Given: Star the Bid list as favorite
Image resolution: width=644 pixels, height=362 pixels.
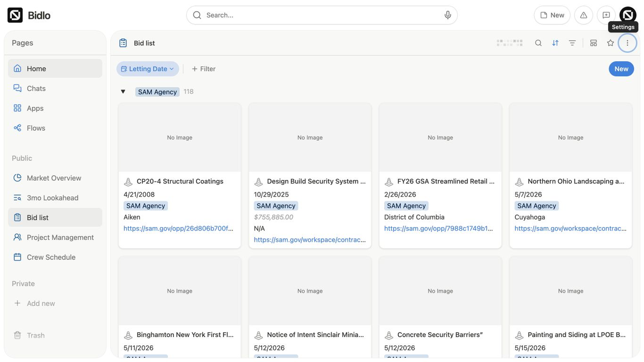Looking at the screenshot, I should point(610,43).
